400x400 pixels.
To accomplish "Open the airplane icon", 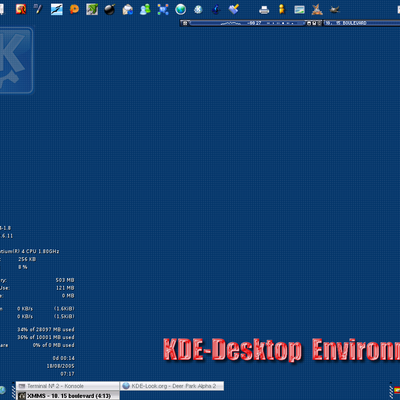I will (334, 10).
